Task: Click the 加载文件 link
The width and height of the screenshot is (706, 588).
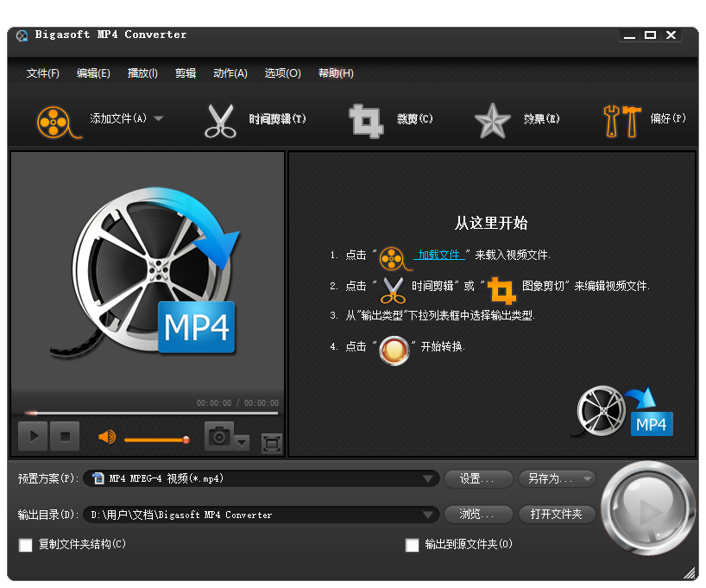Action: pos(438,255)
